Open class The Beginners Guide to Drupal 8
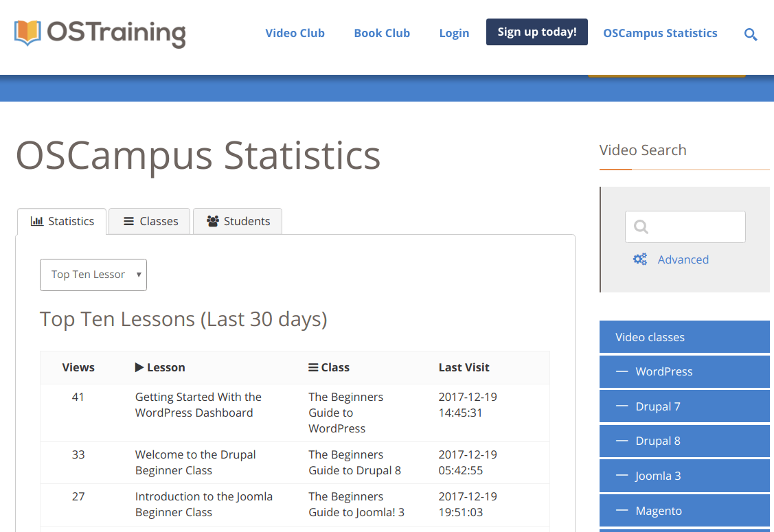Screen dimensions: 774x532 pyautogui.click(x=354, y=463)
